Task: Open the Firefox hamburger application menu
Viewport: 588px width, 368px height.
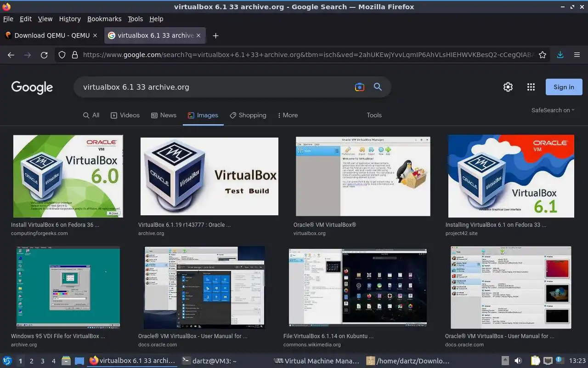Action: click(x=577, y=55)
